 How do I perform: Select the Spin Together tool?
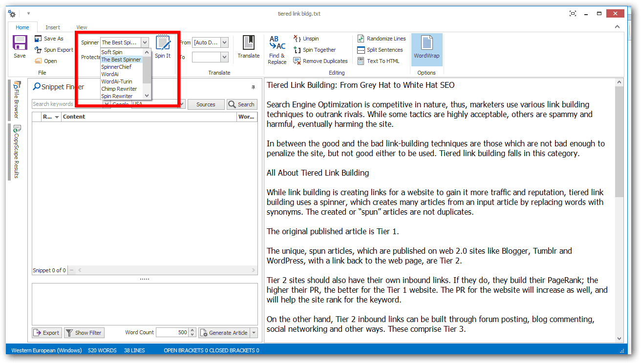pos(314,50)
